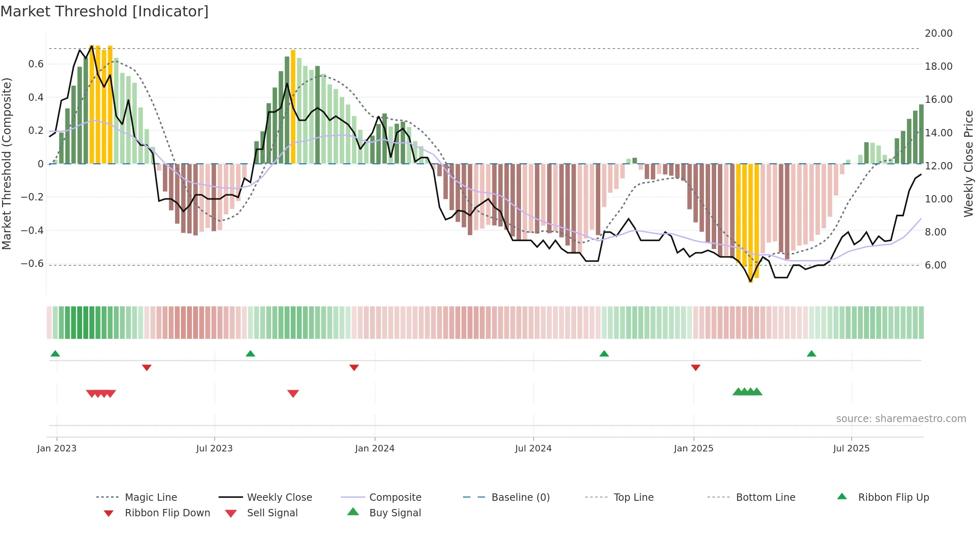Viewport: 980px width, 551px height.
Task: Click the Jan 2024 axis label
Action: (375, 448)
